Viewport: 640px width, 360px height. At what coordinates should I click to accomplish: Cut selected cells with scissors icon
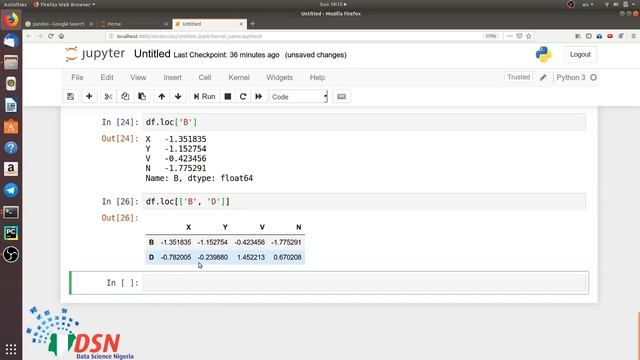point(108,97)
